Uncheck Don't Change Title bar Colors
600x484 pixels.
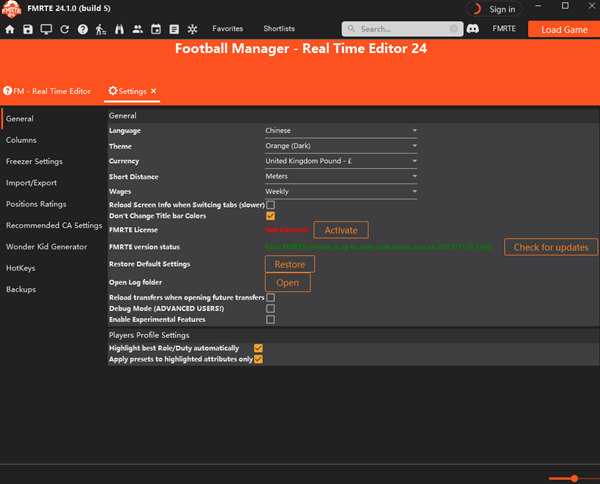point(270,216)
